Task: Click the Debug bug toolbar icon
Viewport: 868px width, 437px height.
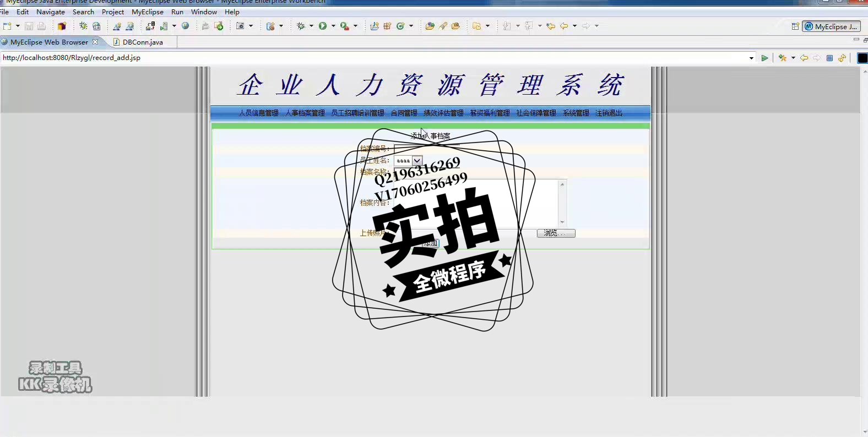Action: coord(301,26)
